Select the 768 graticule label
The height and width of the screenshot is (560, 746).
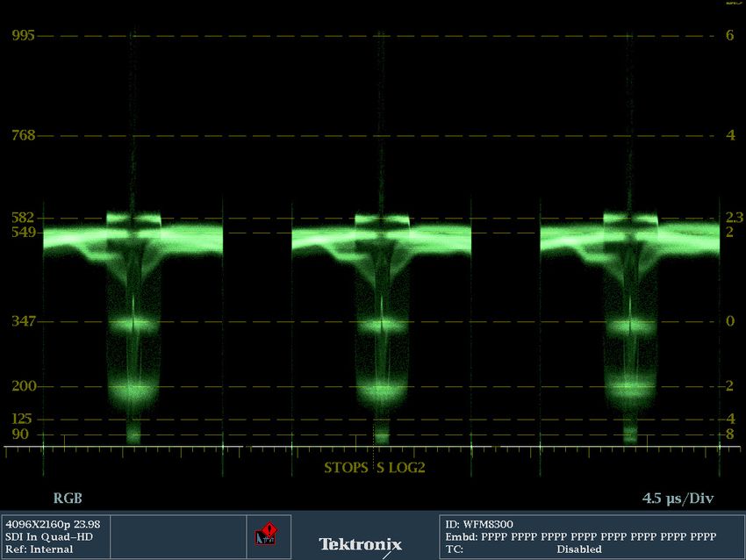24,135
